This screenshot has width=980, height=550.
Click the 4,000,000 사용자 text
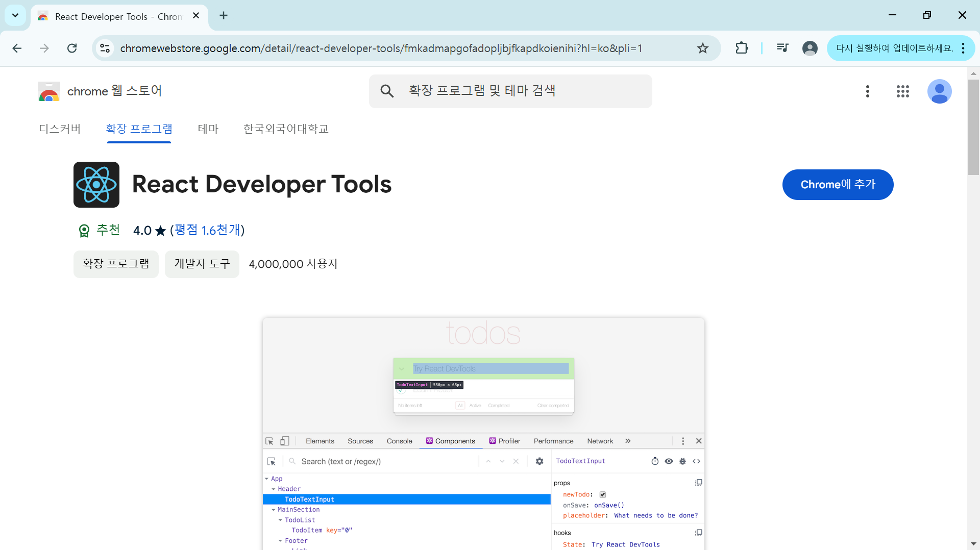293,264
